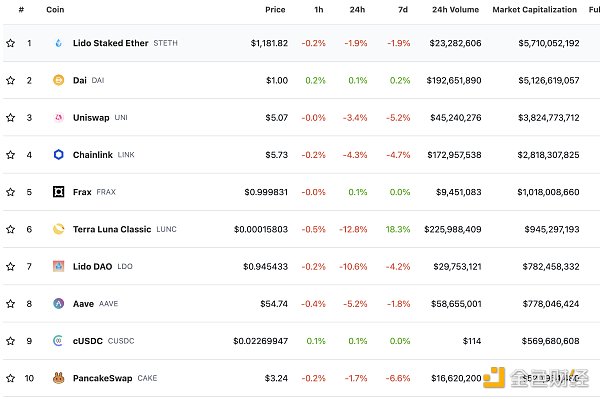
Task: Click the PancakeSwap bunny logo icon
Action: click(59, 378)
